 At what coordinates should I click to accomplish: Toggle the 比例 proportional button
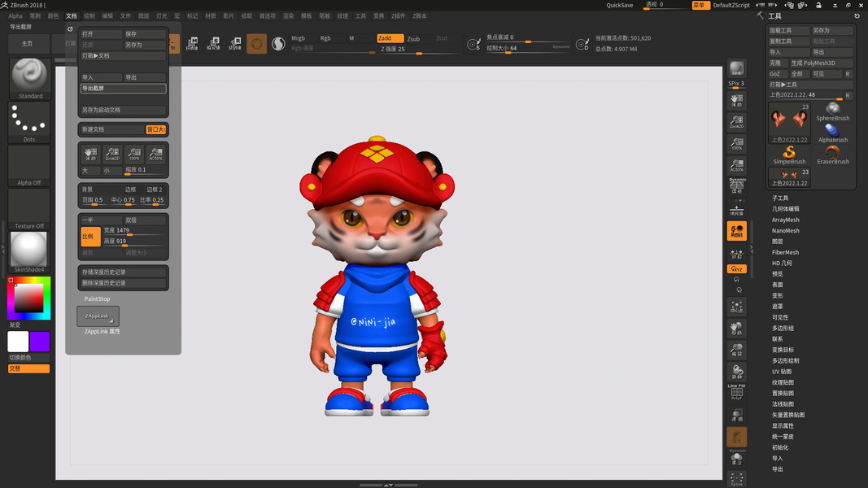90,236
